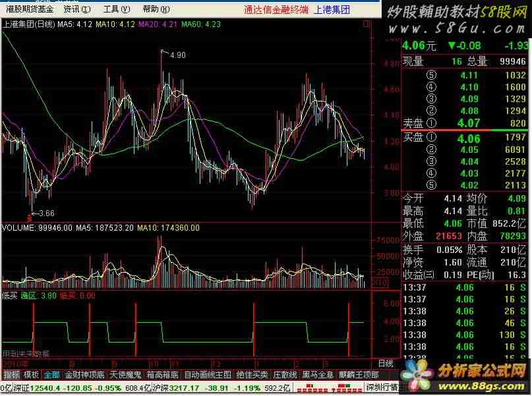
Task: Click sell level ② price 4.08
Action: click(469, 111)
